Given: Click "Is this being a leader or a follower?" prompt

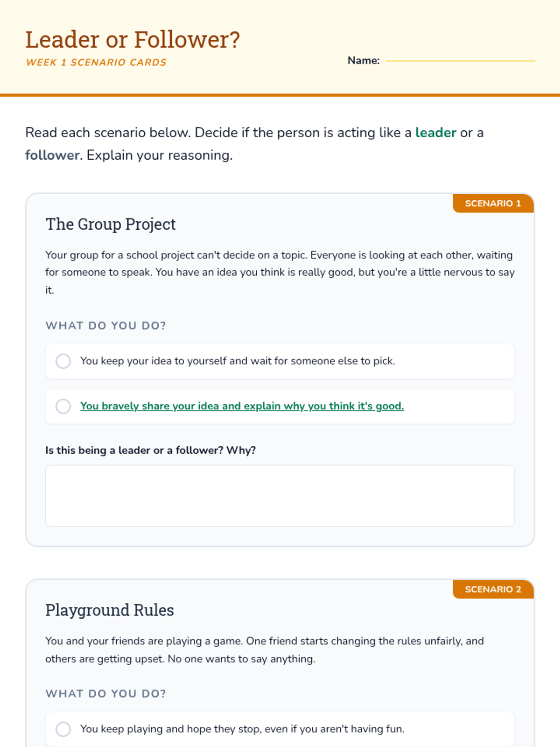Looking at the screenshot, I should [150, 450].
